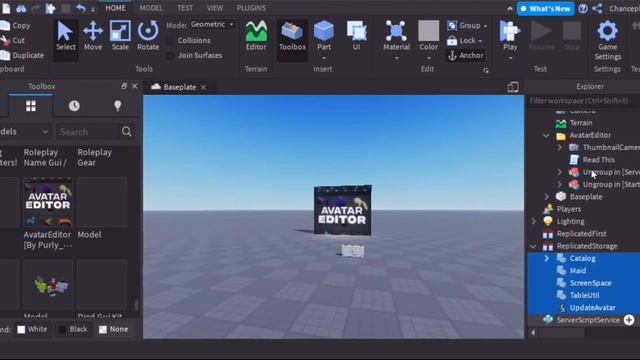Select None background option
Viewport: 640px width, 360px height.
[x=113, y=329]
